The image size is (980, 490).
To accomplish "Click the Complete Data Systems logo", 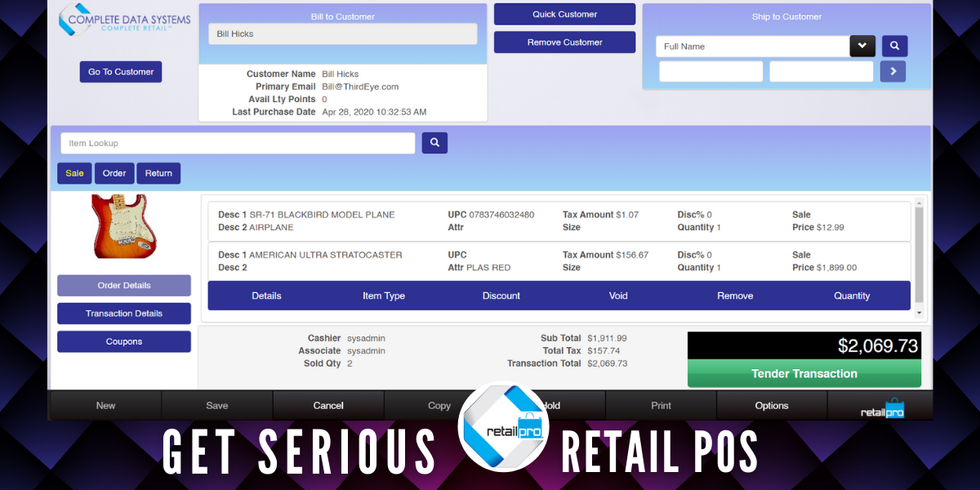I will (x=124, y=19).
